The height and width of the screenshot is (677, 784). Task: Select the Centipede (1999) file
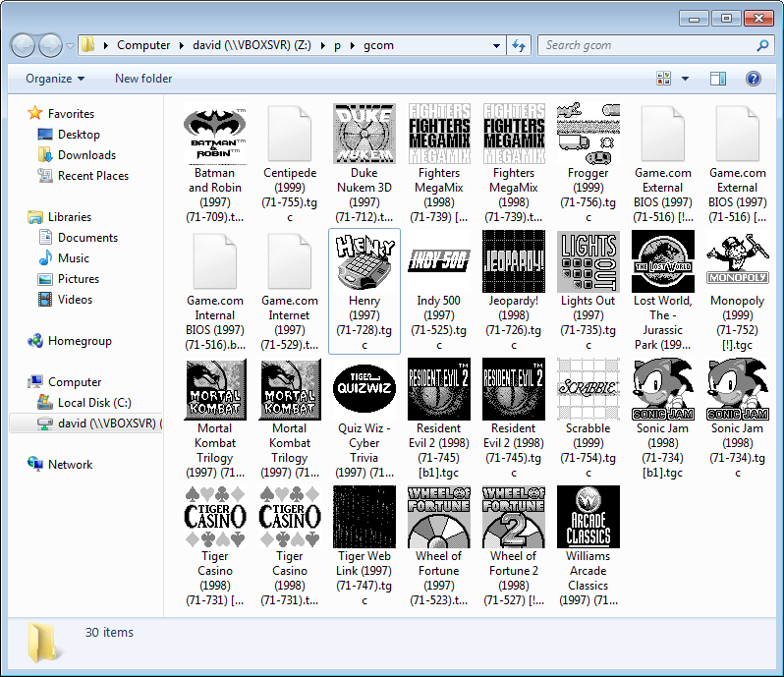290,162
